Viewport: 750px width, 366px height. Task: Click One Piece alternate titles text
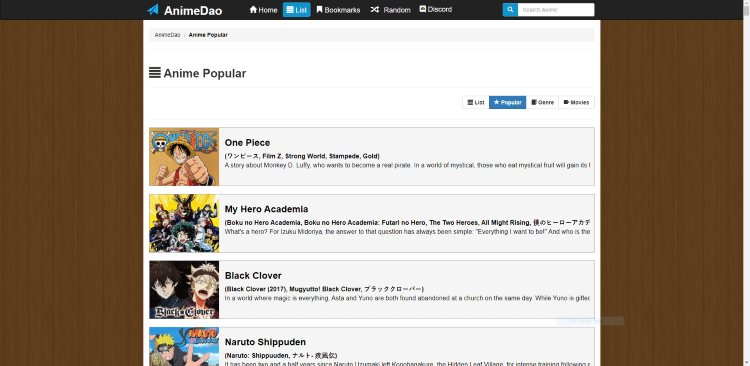click(302, 156)
